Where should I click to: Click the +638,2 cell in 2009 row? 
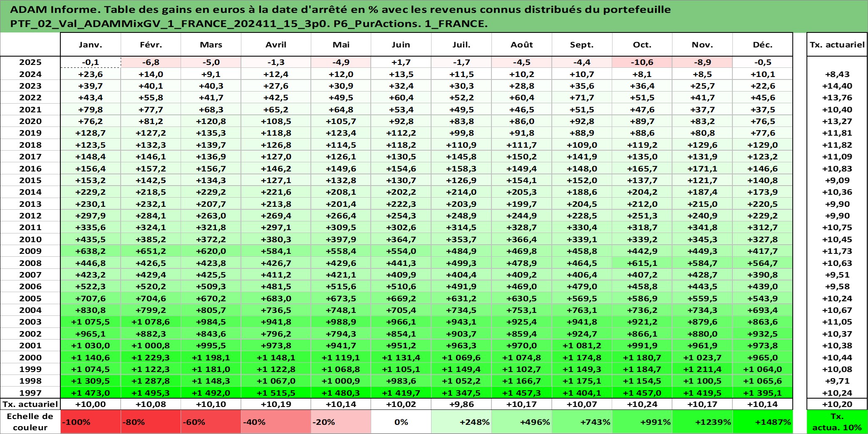(x=91, y=251)
